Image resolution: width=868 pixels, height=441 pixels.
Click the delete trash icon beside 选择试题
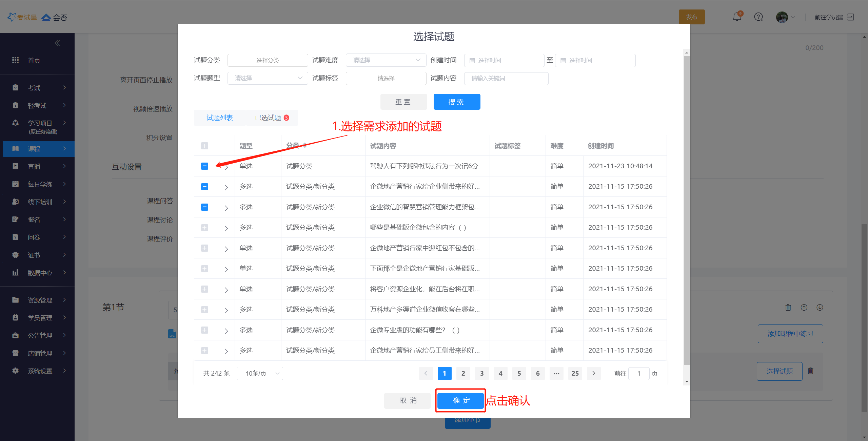coord(810,371)
